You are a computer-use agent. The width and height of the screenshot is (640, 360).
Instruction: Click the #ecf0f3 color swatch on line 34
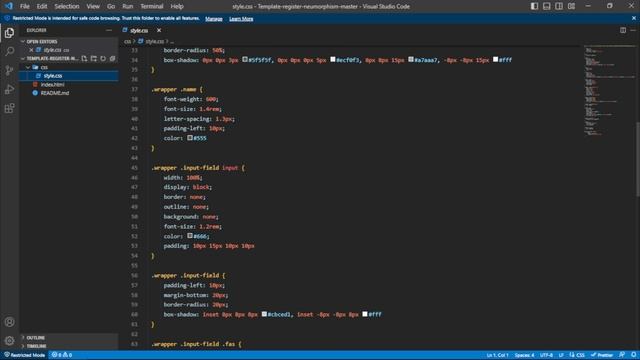pyautogui.click(x=333, y=60)
